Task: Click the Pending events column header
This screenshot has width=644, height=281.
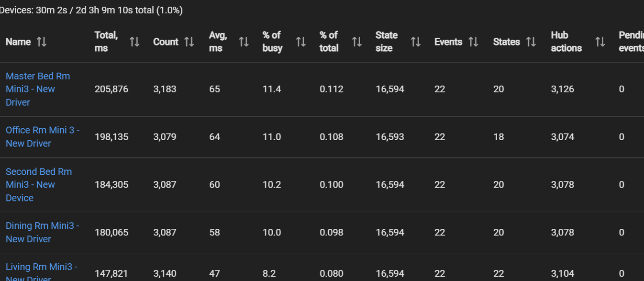Action: point(631,42)
